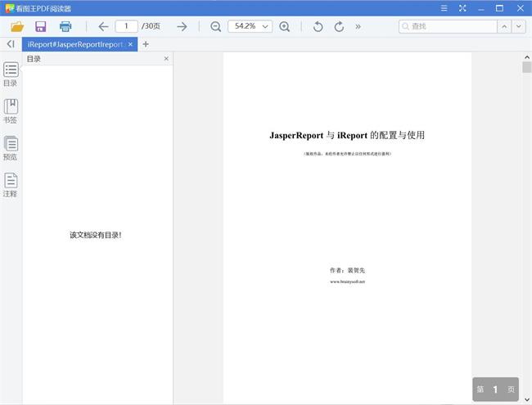Zoom in with the plus magnifier

click(284, 26)
